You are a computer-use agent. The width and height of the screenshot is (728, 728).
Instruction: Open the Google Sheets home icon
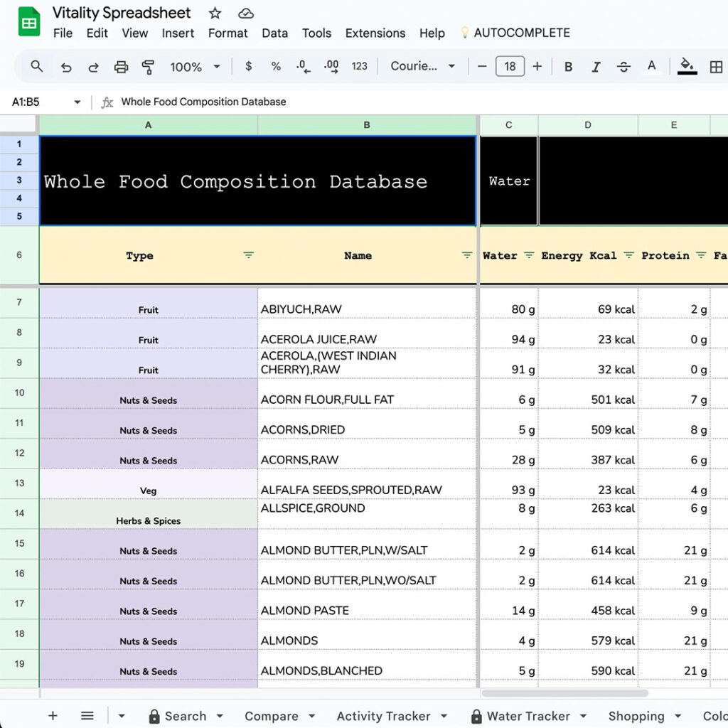click(28, 22)
